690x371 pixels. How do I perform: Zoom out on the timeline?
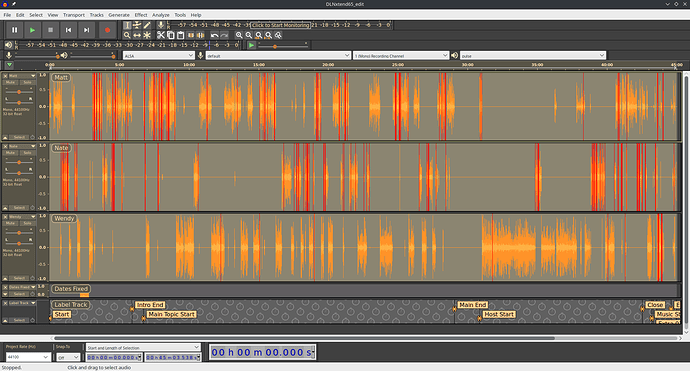(249, 35)
